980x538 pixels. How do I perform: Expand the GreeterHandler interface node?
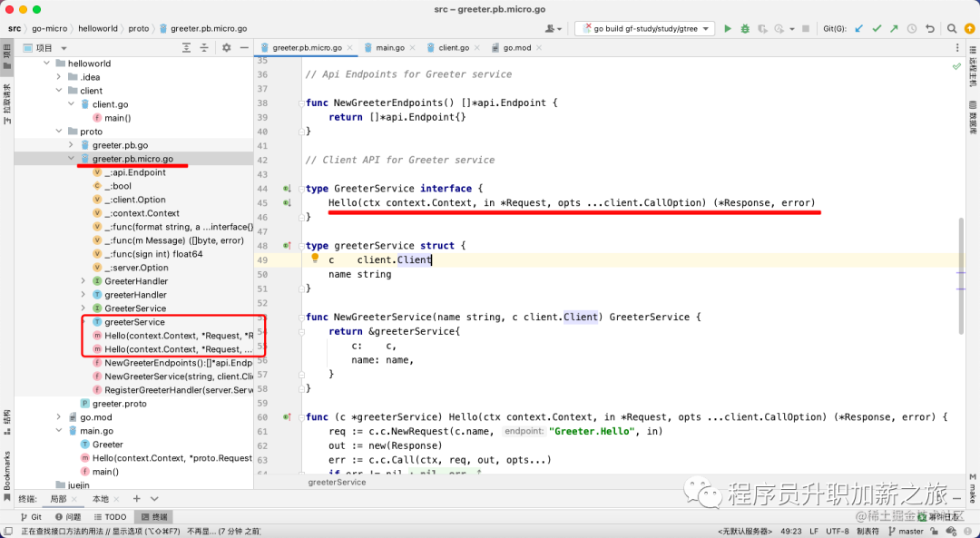pyautogui.click(x=83, y=281)
